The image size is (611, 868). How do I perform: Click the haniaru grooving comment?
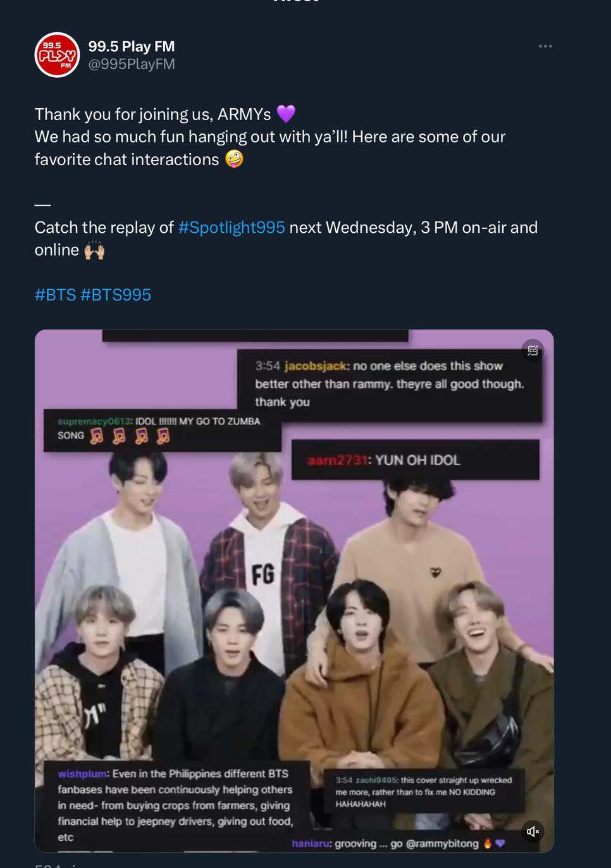[398, 843]
